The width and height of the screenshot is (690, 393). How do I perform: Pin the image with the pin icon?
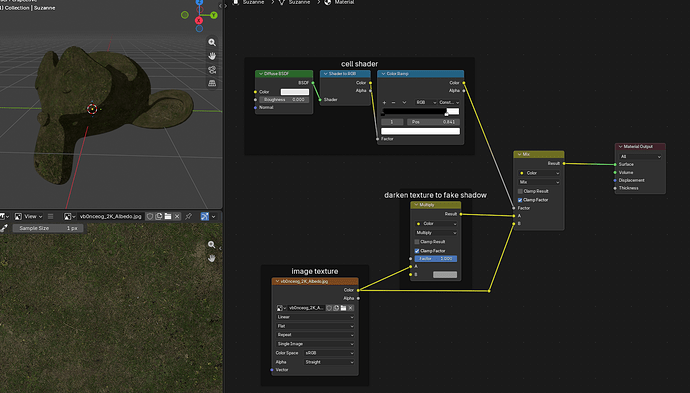(x=189, y=216)
